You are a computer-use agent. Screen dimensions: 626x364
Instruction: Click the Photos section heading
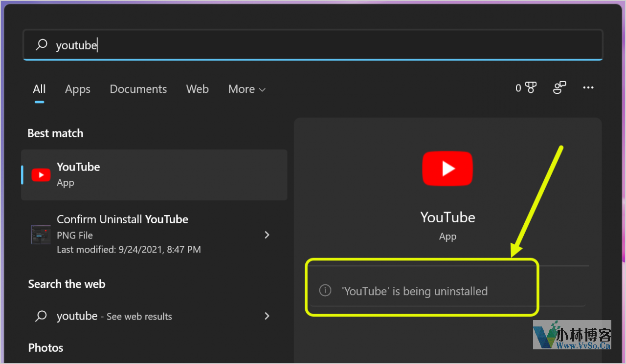click(45, 348)
